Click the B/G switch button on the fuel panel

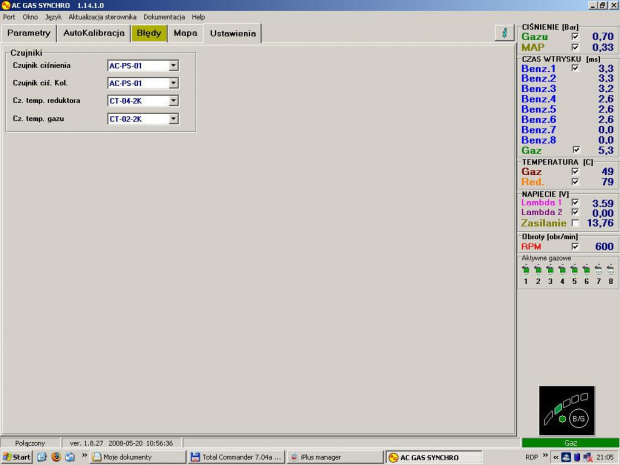[578, 419]
